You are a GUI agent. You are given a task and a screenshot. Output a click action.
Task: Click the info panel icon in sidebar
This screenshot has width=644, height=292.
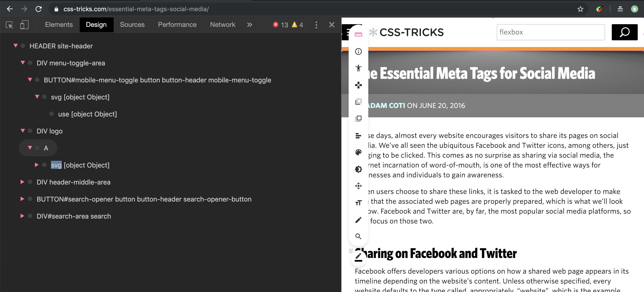[x=358, y=52]
